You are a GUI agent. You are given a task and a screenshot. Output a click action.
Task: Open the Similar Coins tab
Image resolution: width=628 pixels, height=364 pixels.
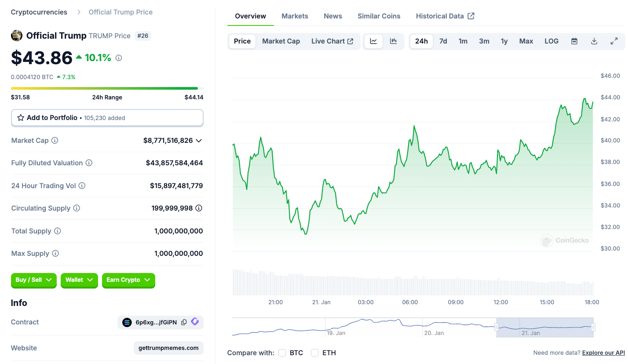click(379, 16)
